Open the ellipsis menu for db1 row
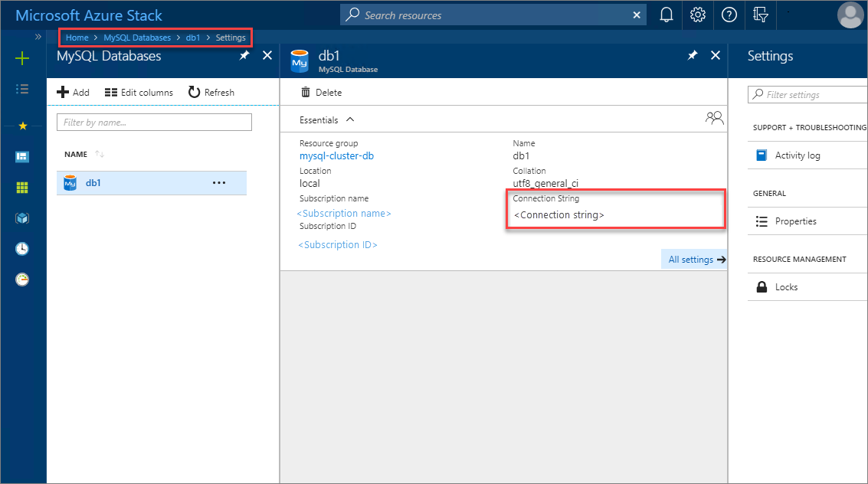The width and height of the screenshot is (868, 484). point(219,182)
